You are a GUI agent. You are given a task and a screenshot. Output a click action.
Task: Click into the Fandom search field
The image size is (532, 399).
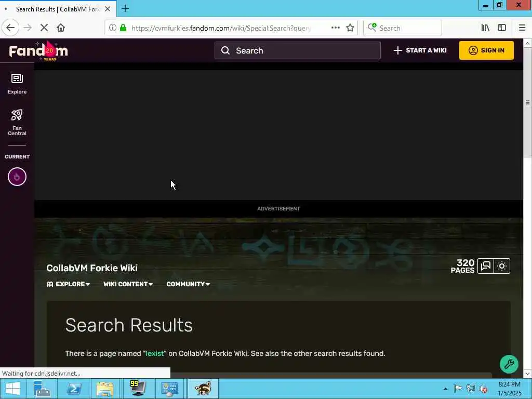click(x=298, y=50)
